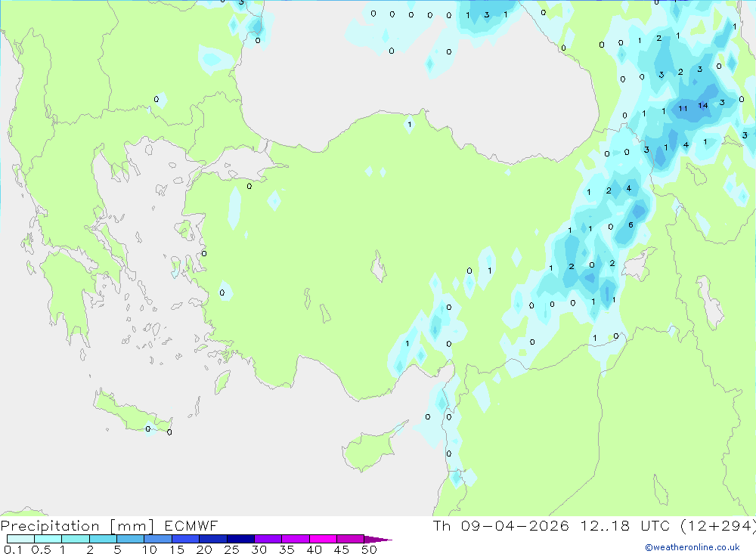The height and width of the screenshot is (554, 756).
Task: Select the 30–35 mm legend color swatch
Action: click(268, 539)
